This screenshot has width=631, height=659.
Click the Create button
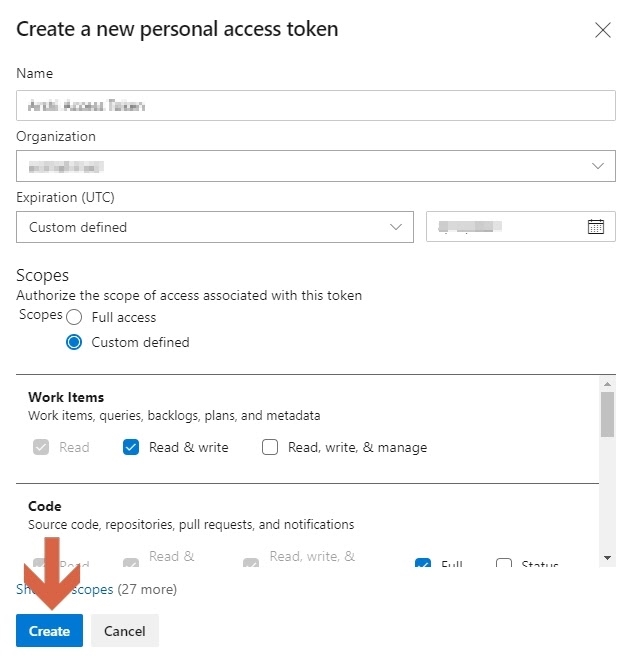[x=49, y=631]
